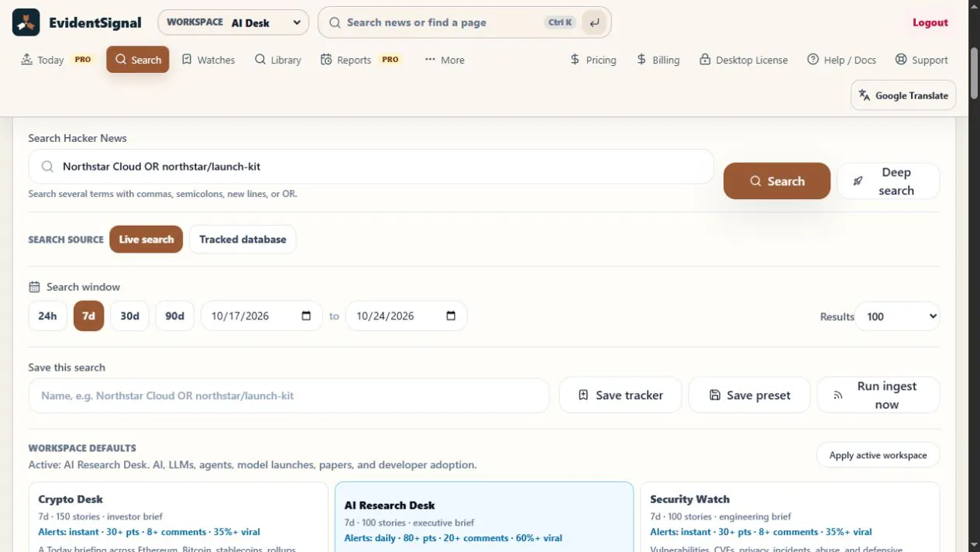
Task: Click the feed icon on Run ingest now
Action: pos(837,395)
